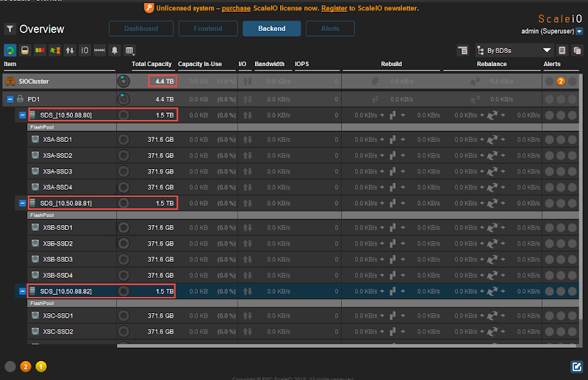
Task: Select the capacity usage bar view icon
Action: point(25,50)
